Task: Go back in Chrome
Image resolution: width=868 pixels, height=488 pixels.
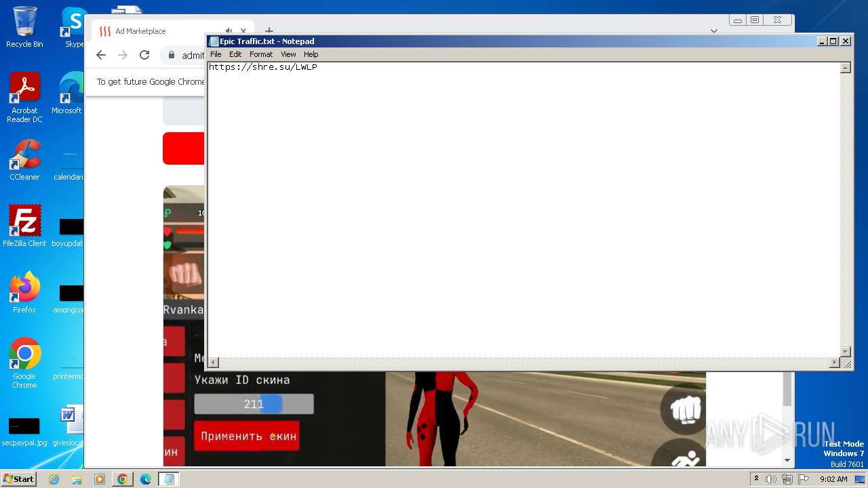Action: (x=101, y=56)
